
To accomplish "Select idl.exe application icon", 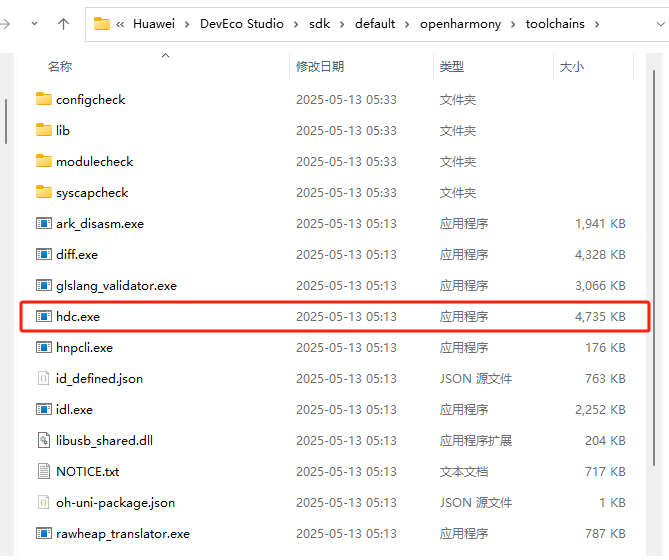I will (x=44, y=409).
